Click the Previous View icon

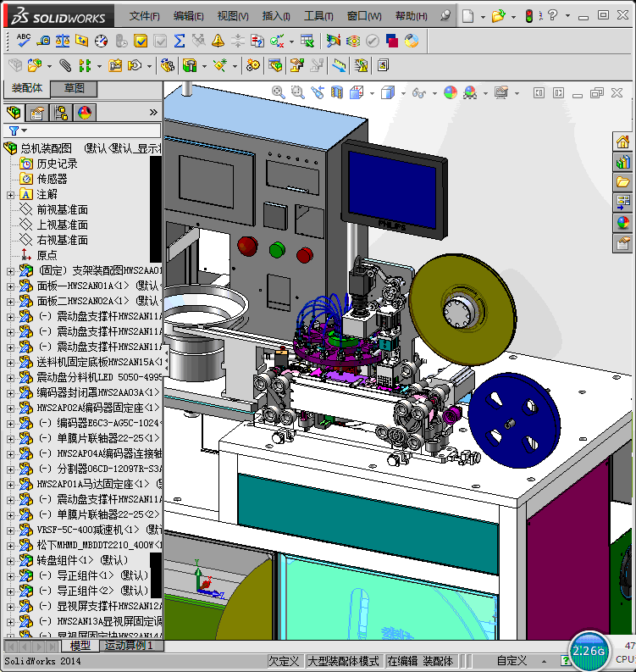[318, 92]
